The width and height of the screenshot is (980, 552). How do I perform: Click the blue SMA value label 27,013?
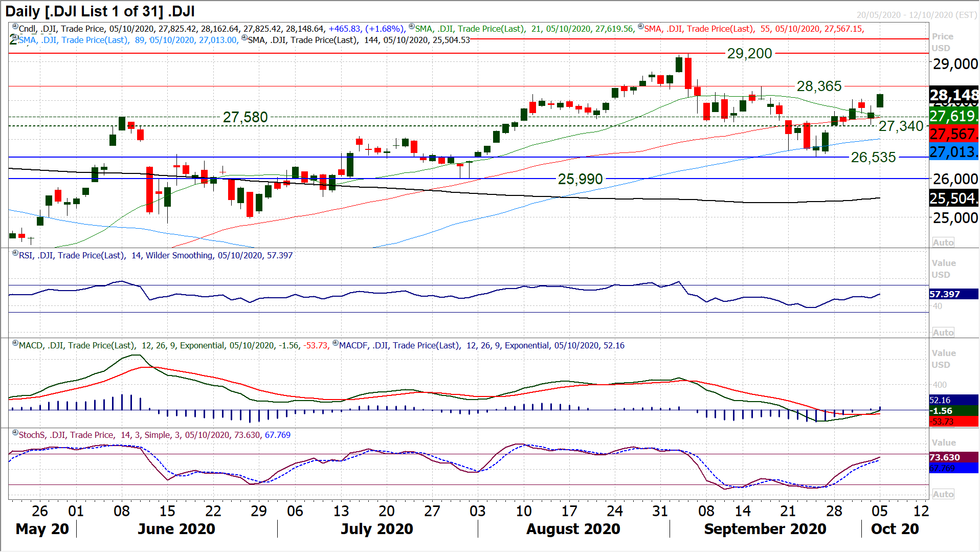(953, 151)
